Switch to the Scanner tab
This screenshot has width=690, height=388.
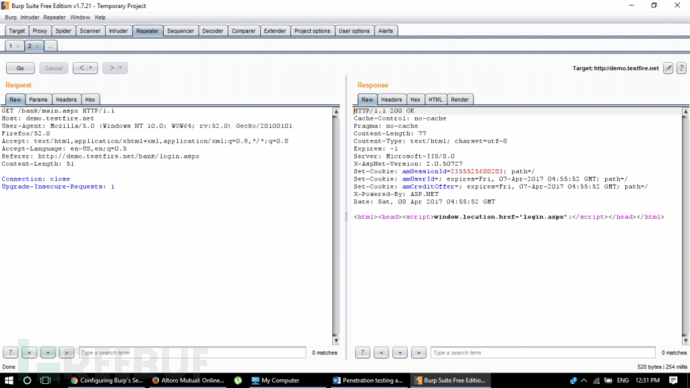coord(90,31)
